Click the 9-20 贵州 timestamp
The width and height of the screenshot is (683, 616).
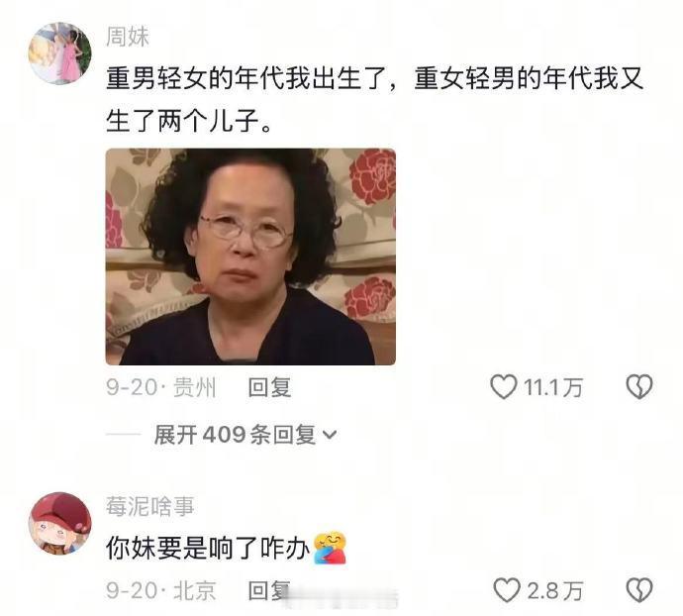tap(161, 387)
